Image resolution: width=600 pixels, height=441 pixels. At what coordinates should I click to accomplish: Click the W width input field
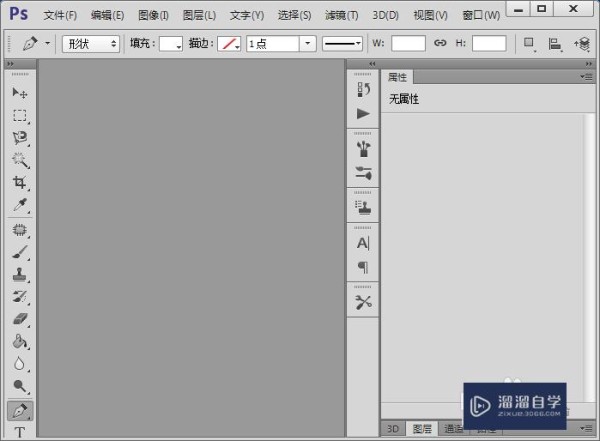coord(409,43)
